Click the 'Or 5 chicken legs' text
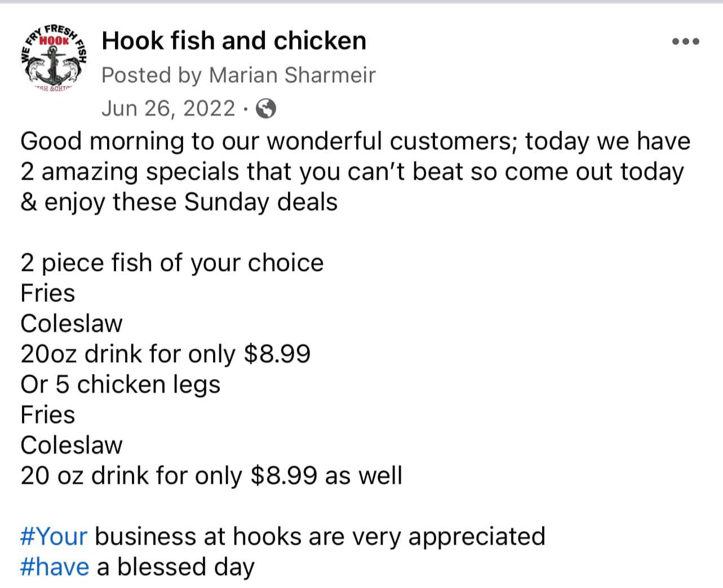The width and height of the screenshot is (723, 588). 120,385
